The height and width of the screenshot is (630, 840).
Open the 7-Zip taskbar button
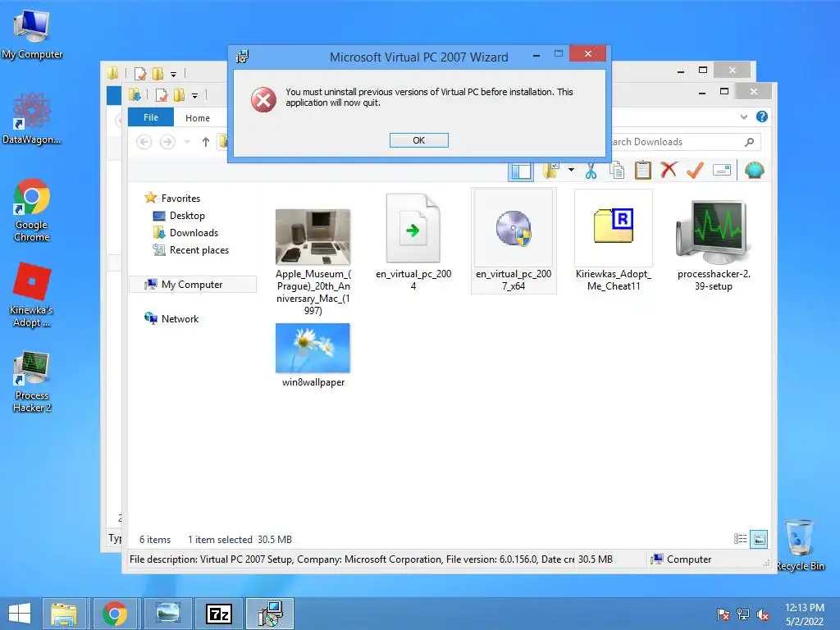pyautogui.click(x=218, y=614)
